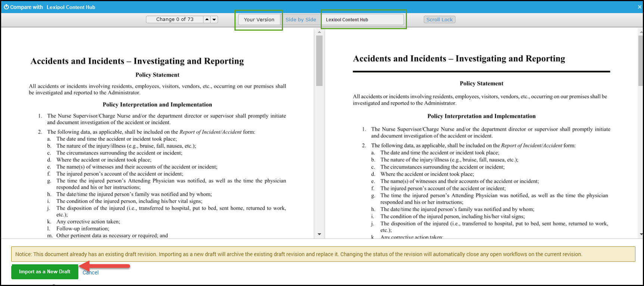Toggle the Scroll Lock button

coord(439,19)
